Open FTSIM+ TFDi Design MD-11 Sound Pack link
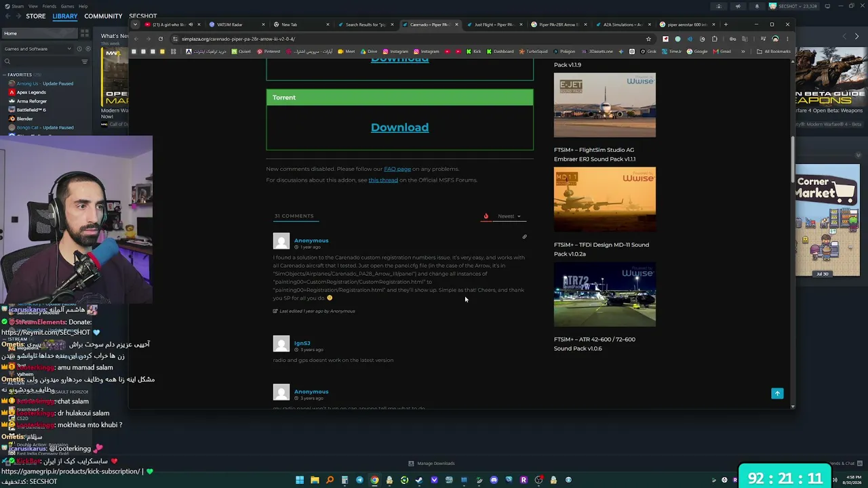868x488 pixels. 601,249
